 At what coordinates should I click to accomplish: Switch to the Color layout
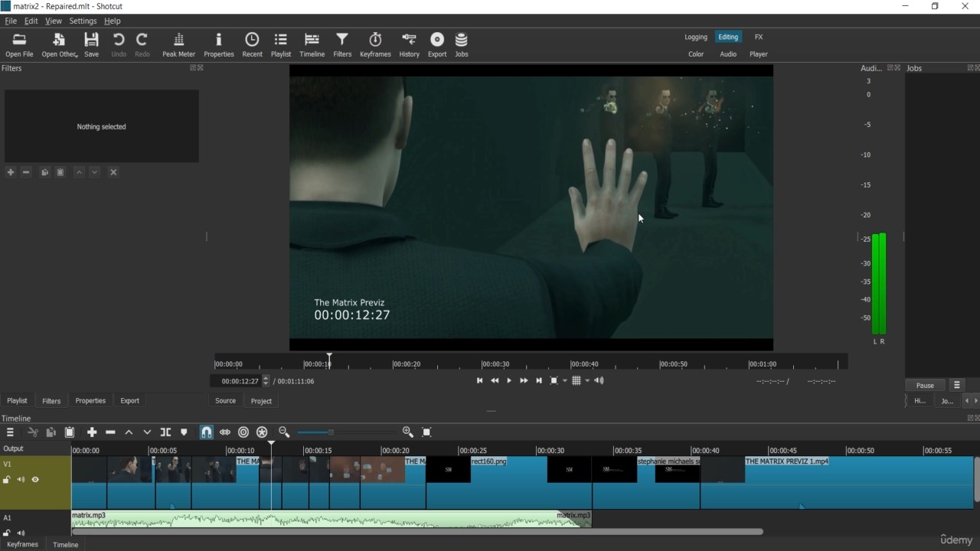coord(696,54)
